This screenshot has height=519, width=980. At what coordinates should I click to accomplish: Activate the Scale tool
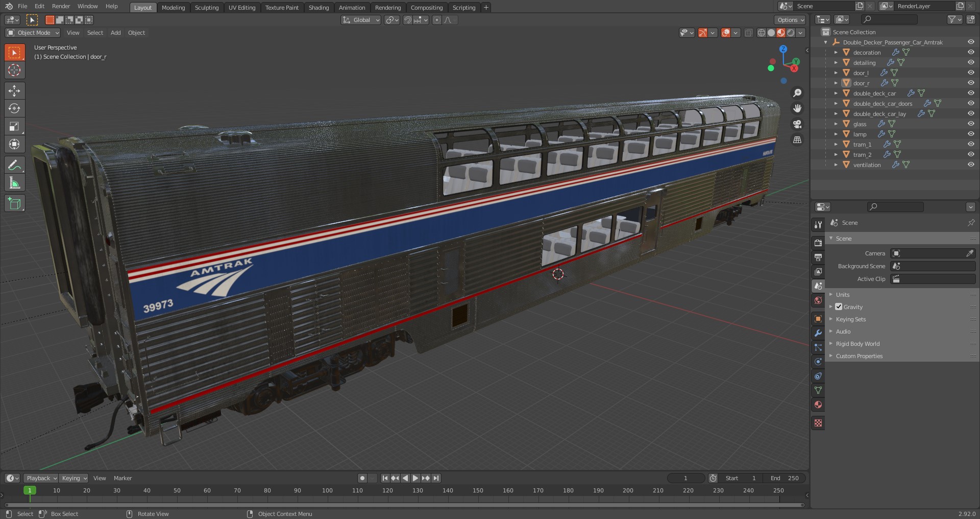click(14, 126)
